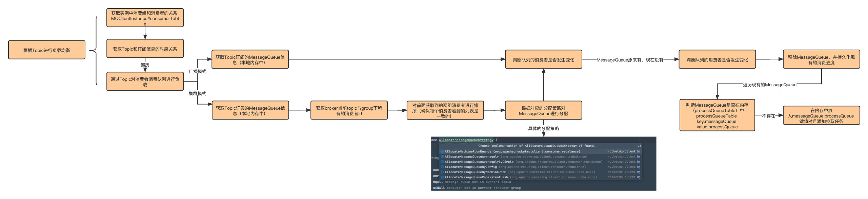
Task: Select 在内存中放入messageQueue:processQueue box
Action: tap(822, 115)
